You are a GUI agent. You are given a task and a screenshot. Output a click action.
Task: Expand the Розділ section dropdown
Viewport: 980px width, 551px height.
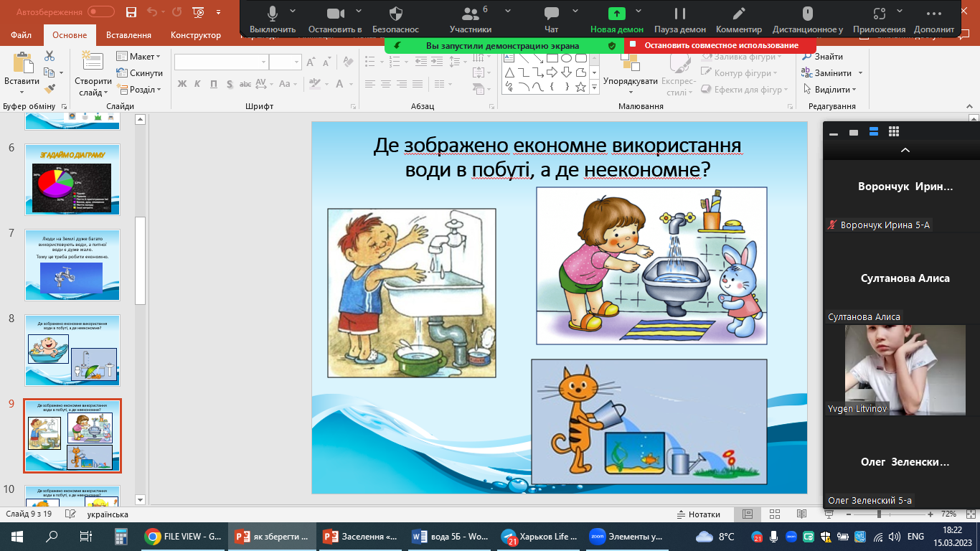click(x=140, y=90)
